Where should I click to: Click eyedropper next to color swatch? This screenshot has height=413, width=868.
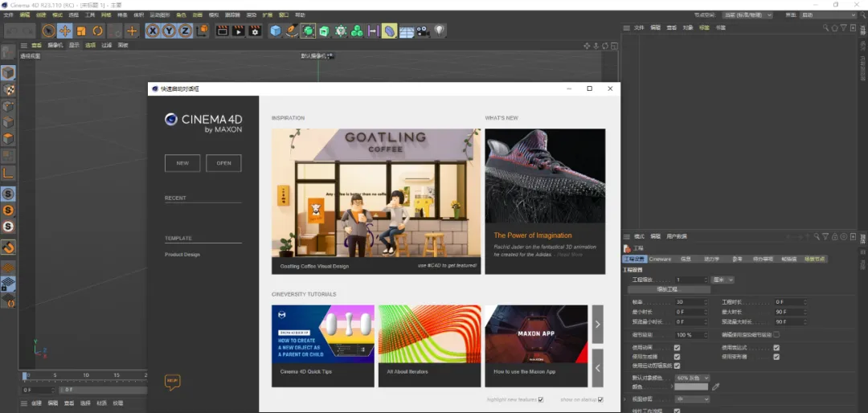[x=715, y=387]
